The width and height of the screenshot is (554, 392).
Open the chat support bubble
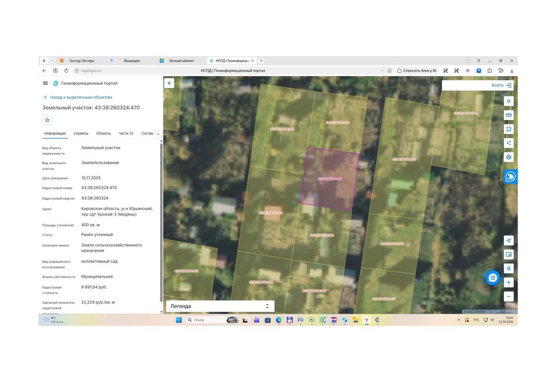493,277
